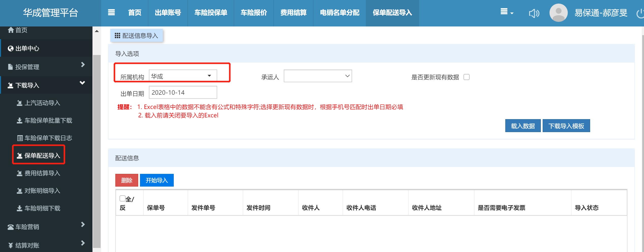Expand the 车险营销 chevron
This screenshot has width=644, height=252.
click(x=83, y=225)
